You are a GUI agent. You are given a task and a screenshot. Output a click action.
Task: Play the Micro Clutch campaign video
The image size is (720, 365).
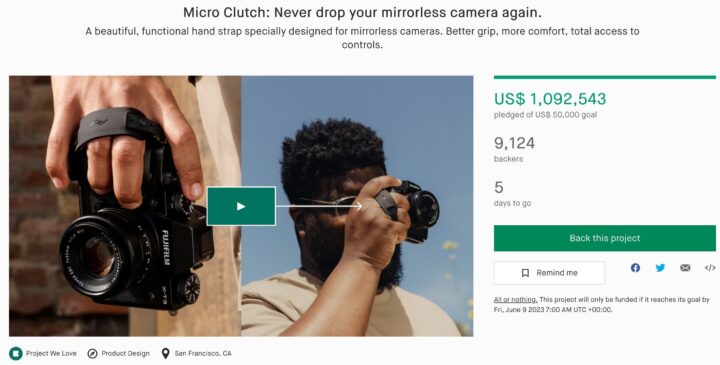pos(241,206)
